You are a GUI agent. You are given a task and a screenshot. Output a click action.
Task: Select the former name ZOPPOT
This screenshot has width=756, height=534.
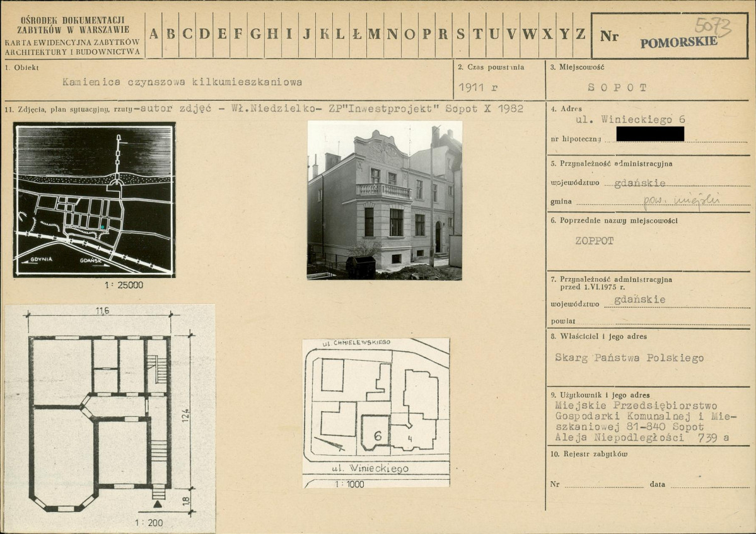point(594,241)
